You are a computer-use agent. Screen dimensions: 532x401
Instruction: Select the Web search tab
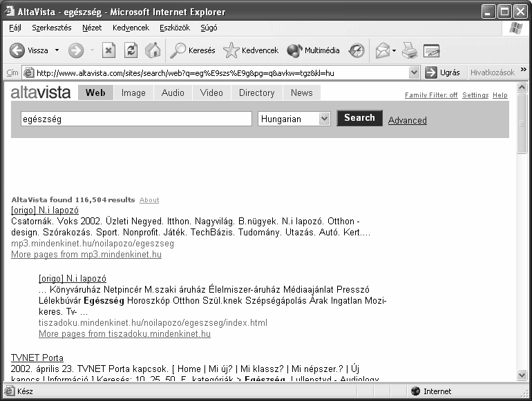click(x=95, y=92)
